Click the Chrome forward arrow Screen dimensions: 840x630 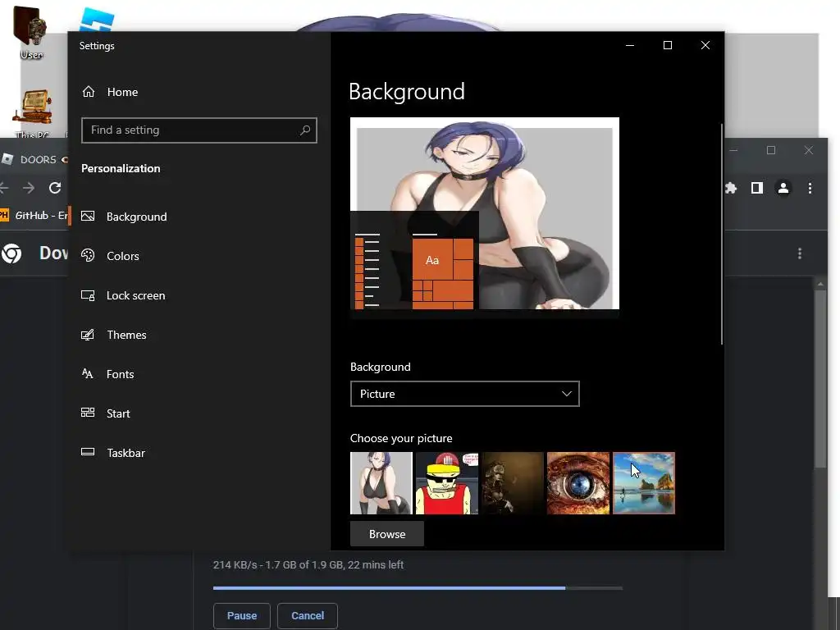pos(29,188)
